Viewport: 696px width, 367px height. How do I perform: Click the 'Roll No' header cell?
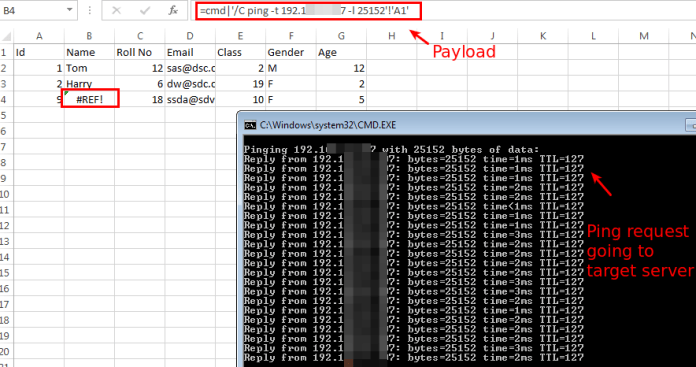[x=140, y=52]
